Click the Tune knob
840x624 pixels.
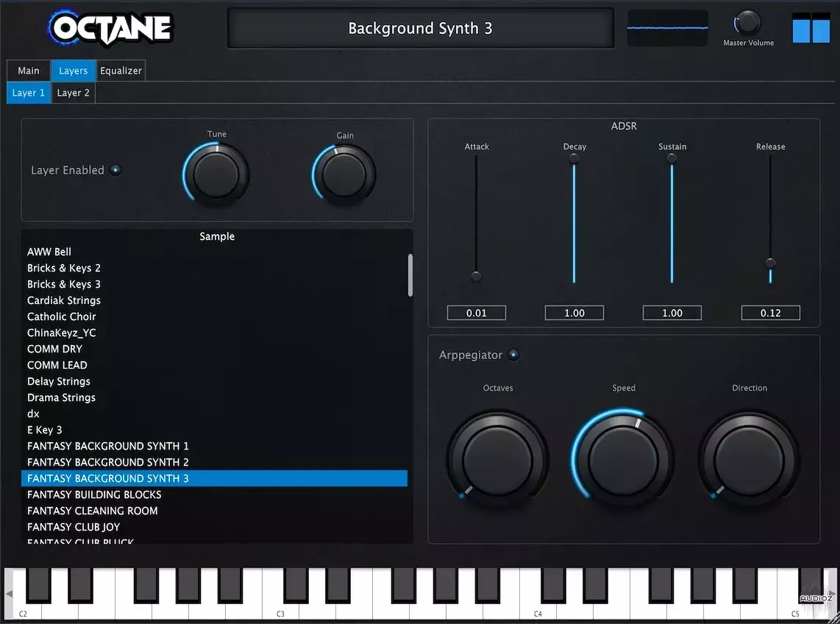tap(216, 174)
